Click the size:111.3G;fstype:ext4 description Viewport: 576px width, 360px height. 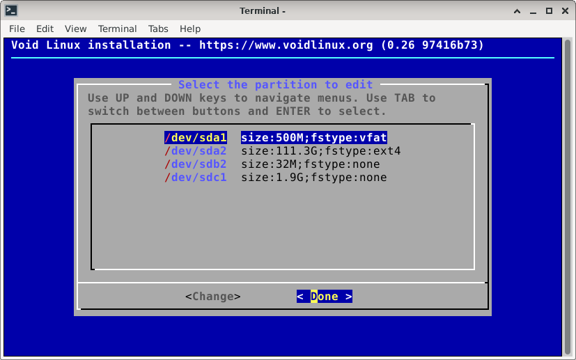click(321, 151)
